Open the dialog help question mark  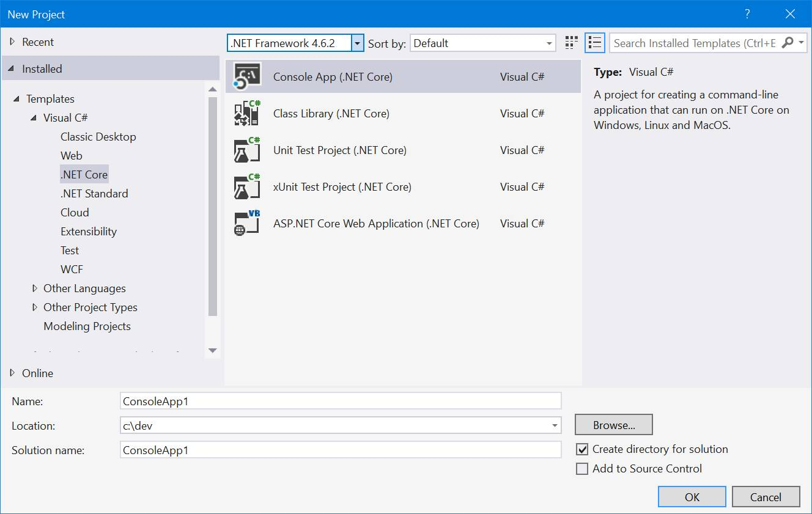coord(747,14)
